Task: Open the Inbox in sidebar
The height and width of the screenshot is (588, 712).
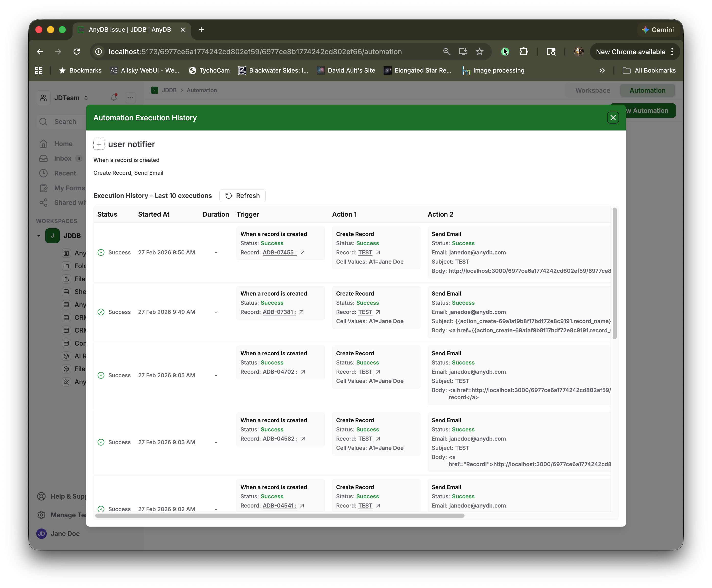Action: tap(63, 159)
